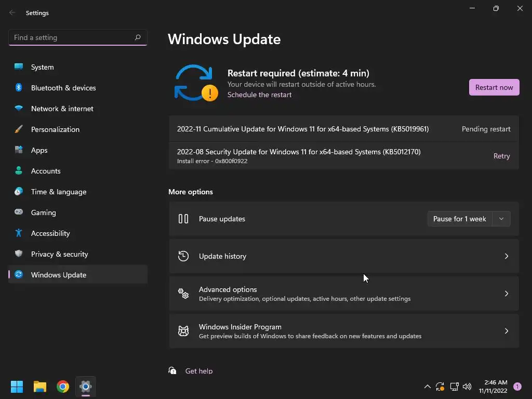Viewport: 532px width, 399px height.
Task: Expand the Pause for 1 week dropdown arrow
Action: (501, 219)
